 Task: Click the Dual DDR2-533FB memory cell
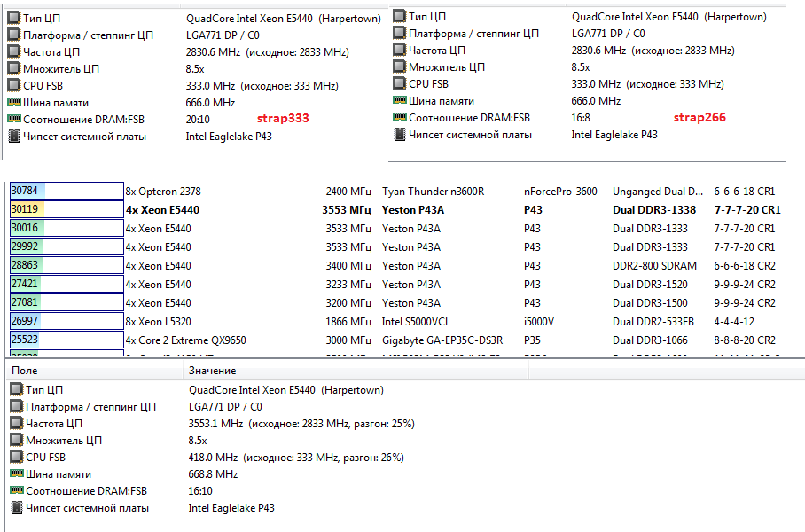click(653, 322)
